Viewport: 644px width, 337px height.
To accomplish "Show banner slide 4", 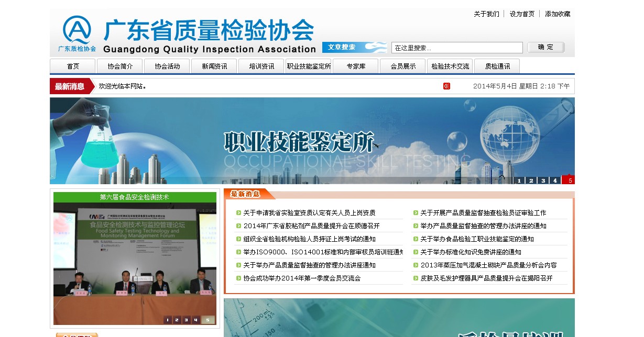I will (555, 181).
